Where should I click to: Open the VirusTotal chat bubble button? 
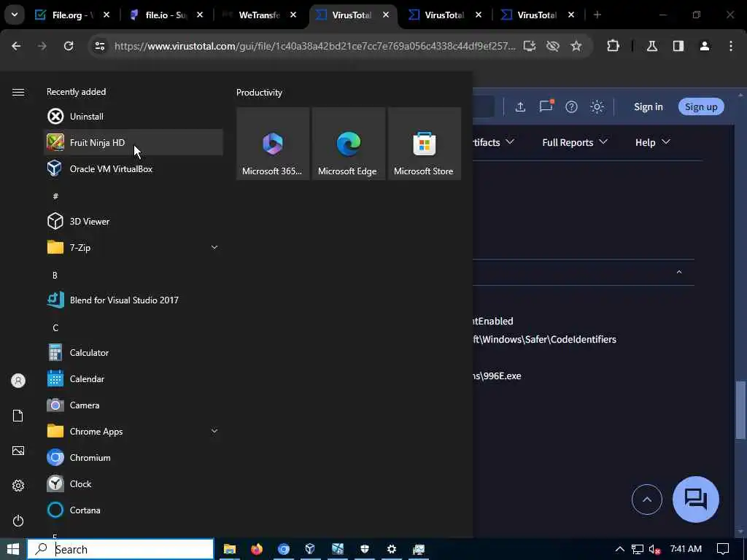[x=695, y=499]
